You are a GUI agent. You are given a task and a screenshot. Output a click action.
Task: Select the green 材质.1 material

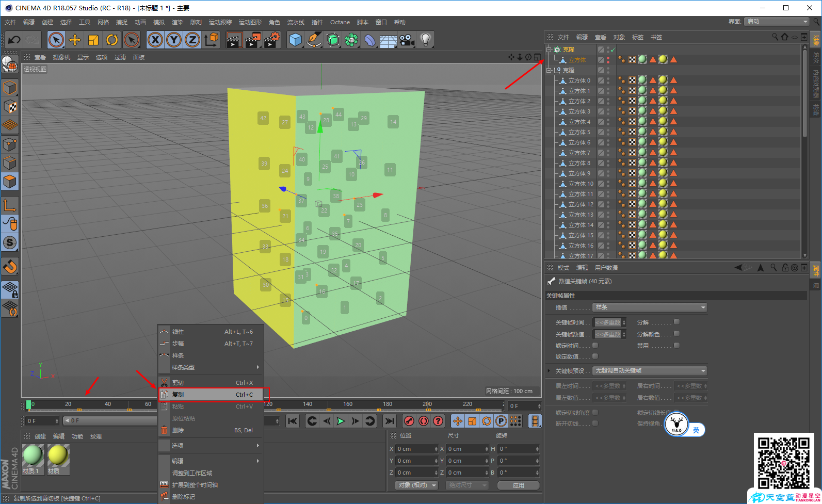point(33,456)
